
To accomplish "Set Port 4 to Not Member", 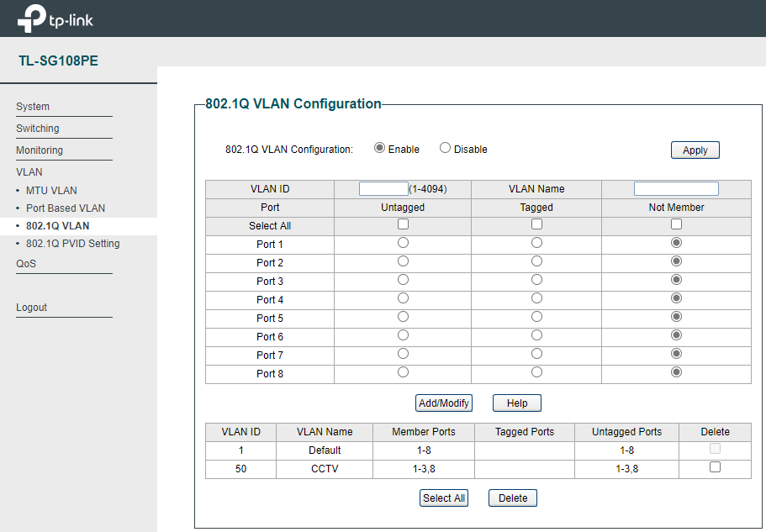I will click(x=677, y=298).
